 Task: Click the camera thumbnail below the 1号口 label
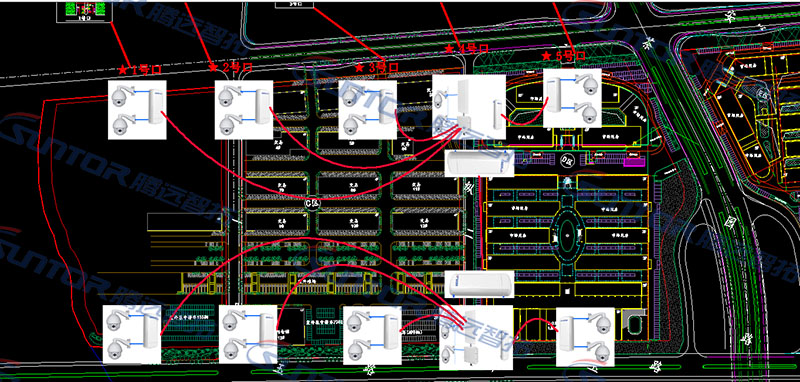click(137, 110)
